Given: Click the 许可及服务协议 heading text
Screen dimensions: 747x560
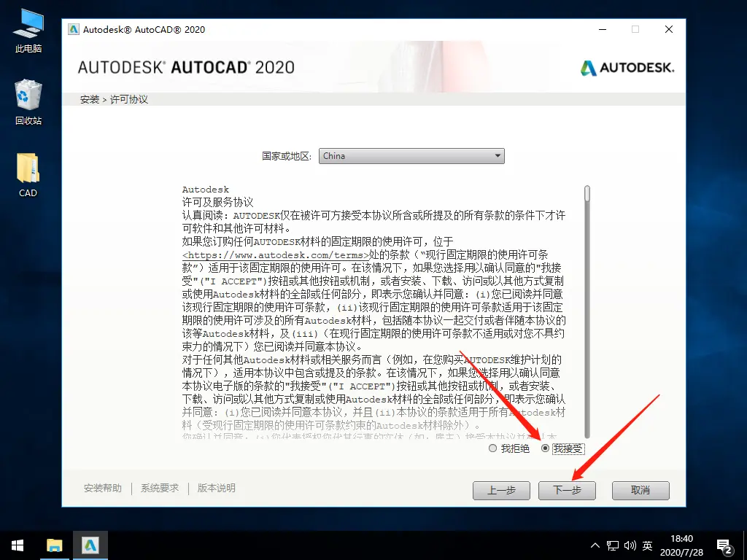Looking at the screenshot, I should 217,203.
